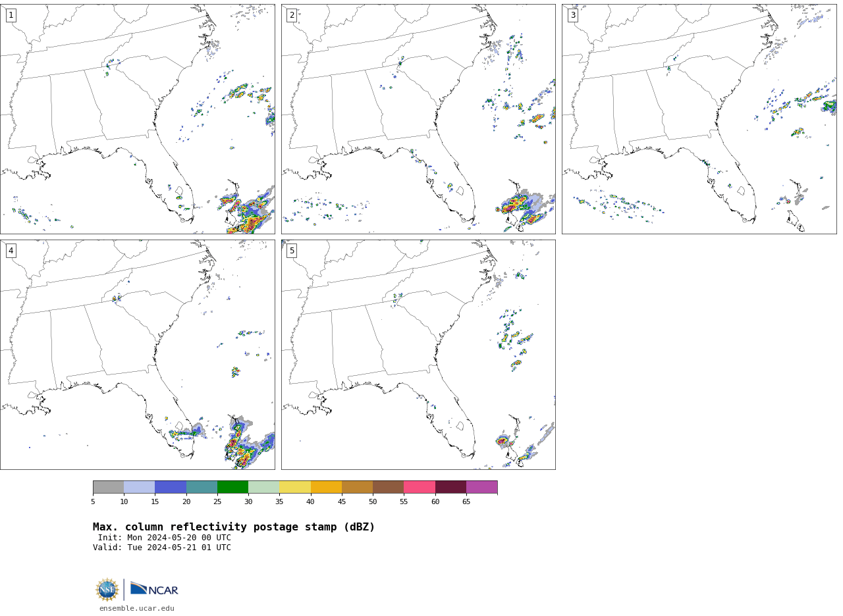This screenshot has height=616, width=843.
Task: Click the tan 45-50 dBZ swatch
Action: click(x=357, y=487)
